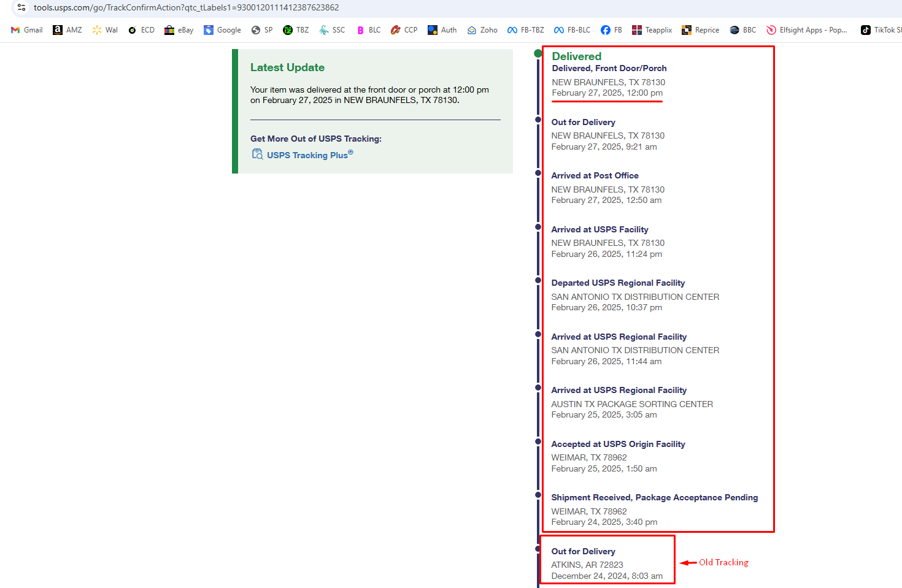This screenshot has height=588, width=902.
Task: Click the green 'Delivered' status heading
Action: click(x=577, y=56)
